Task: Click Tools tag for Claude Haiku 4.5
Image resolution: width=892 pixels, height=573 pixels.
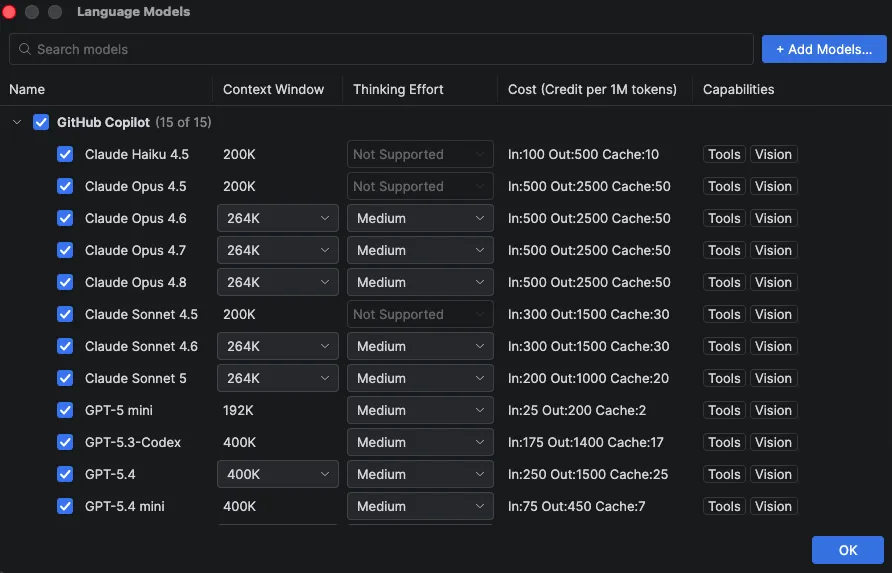Action: [x=724, y=154]
